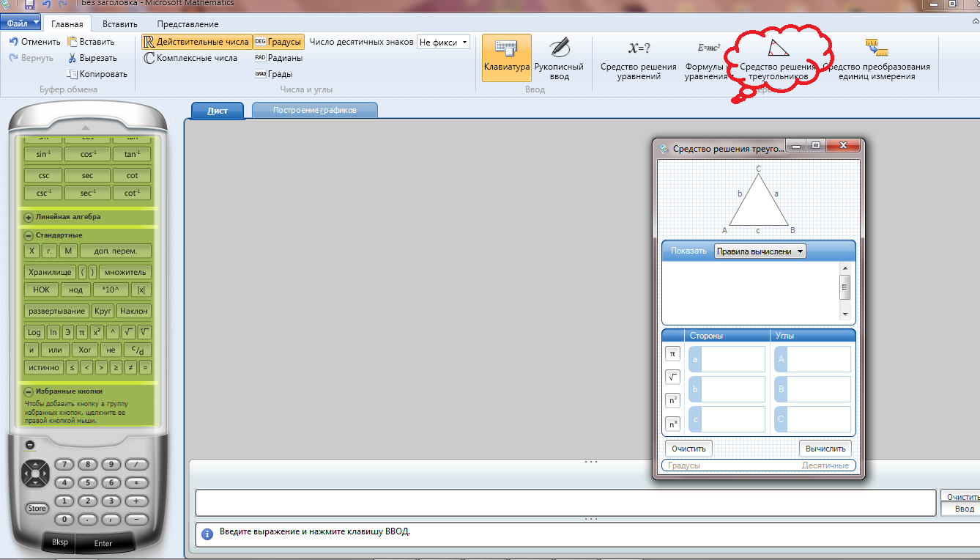The height and width of the screenshot is (560, 980).
Task: Open the Equation Solver (Средство решения уравнений)
Action: point(638,59)
